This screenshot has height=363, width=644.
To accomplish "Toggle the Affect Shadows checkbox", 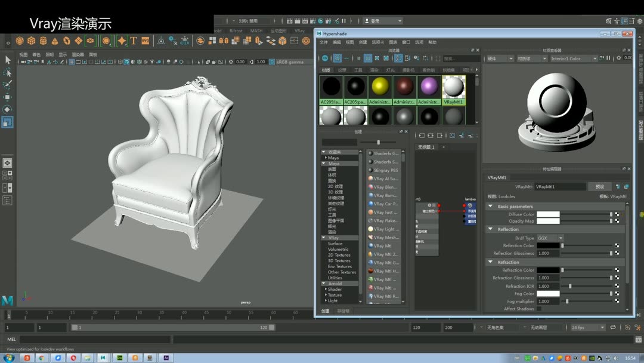I will coord(539,309).
